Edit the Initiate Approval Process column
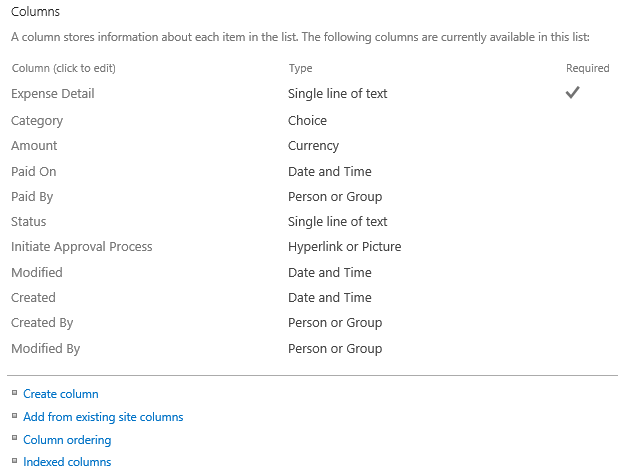The height and width of the screenshot is (476, 618). point(82,247)
